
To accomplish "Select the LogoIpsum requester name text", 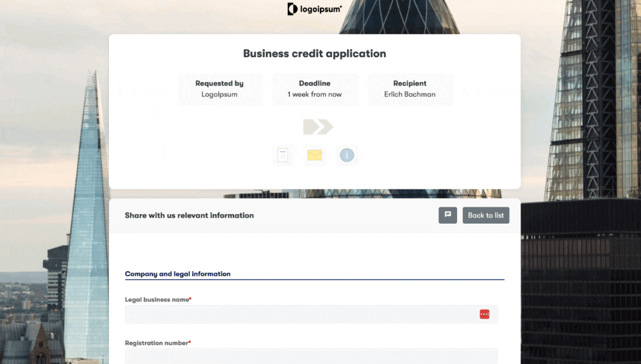I will (x=219, y=94).
